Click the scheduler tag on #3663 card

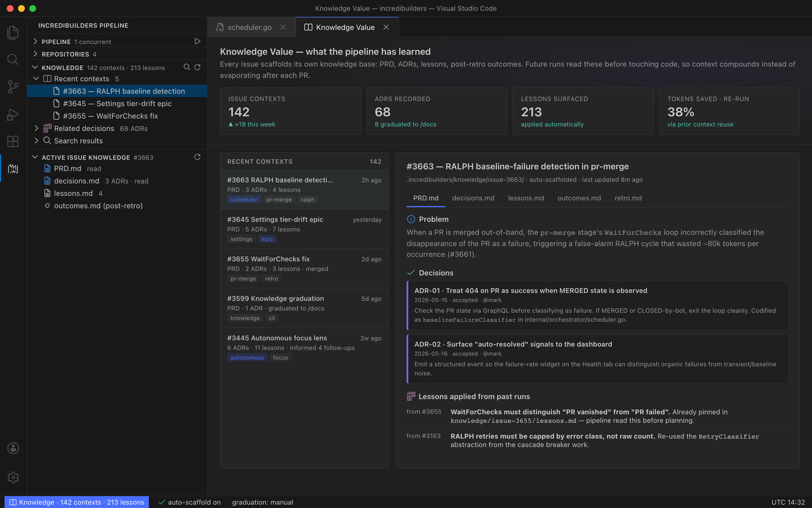[x=244, y=200]
